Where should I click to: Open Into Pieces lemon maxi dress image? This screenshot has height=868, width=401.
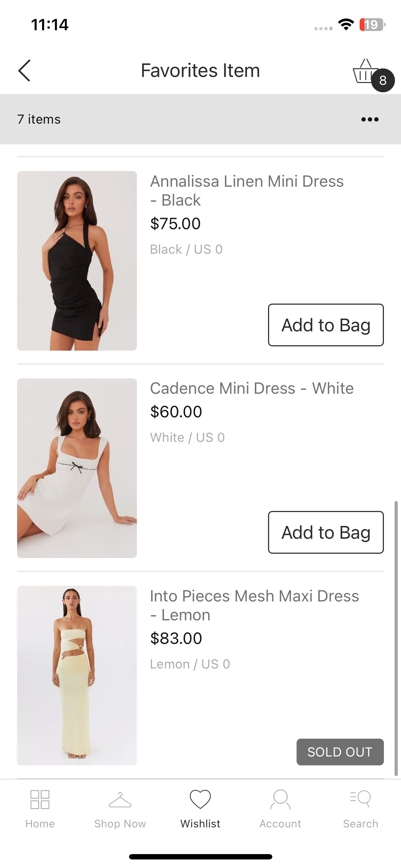tap(77, 676)
